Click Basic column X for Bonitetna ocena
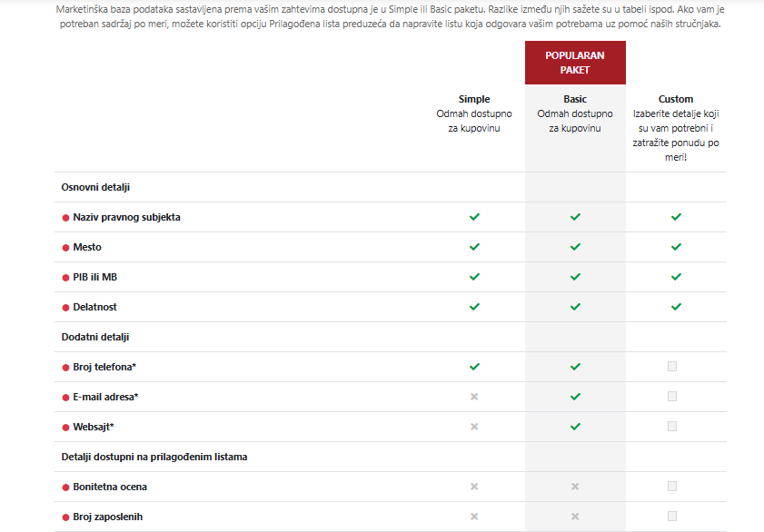 (575, 487)
